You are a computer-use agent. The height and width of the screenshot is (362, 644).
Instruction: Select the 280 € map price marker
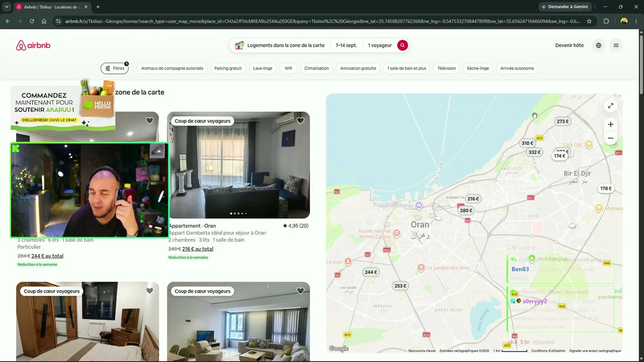466,211
